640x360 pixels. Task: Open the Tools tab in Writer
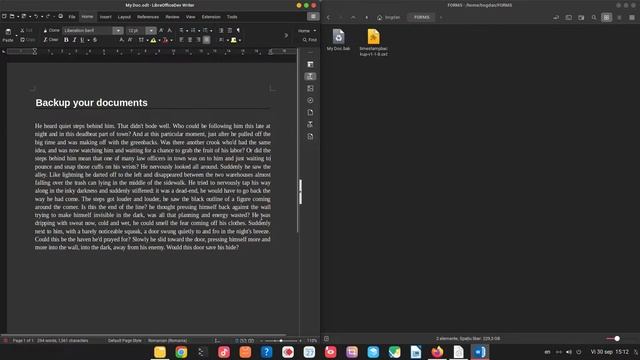click(x=232, y=17)
